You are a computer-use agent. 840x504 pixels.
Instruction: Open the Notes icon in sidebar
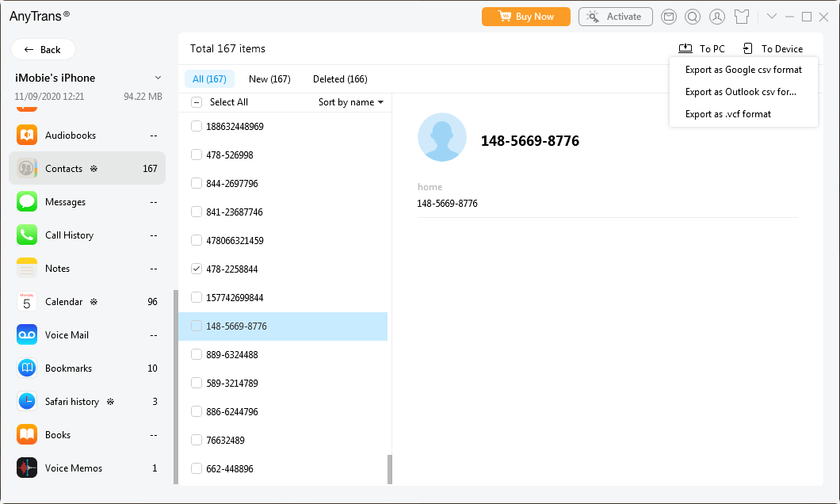point(27,269)
